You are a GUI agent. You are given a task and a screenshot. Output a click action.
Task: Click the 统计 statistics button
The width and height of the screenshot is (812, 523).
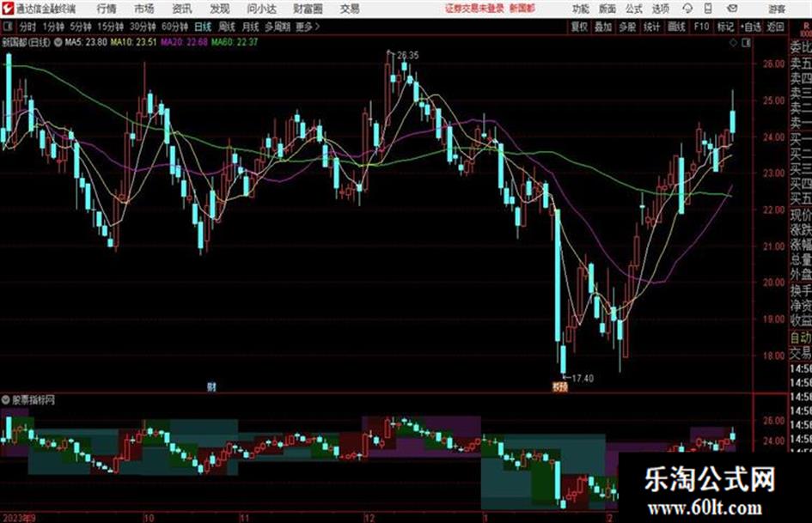coord(651,27)
